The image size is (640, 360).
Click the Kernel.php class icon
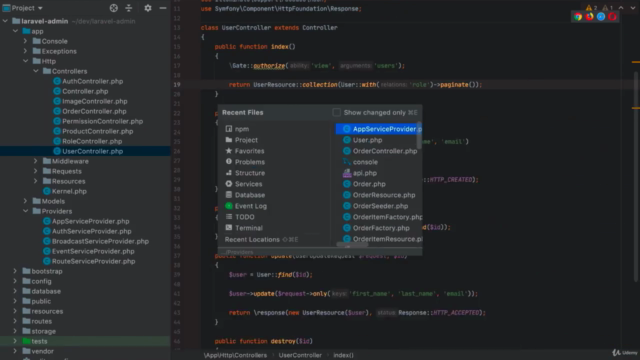(47, 191)
